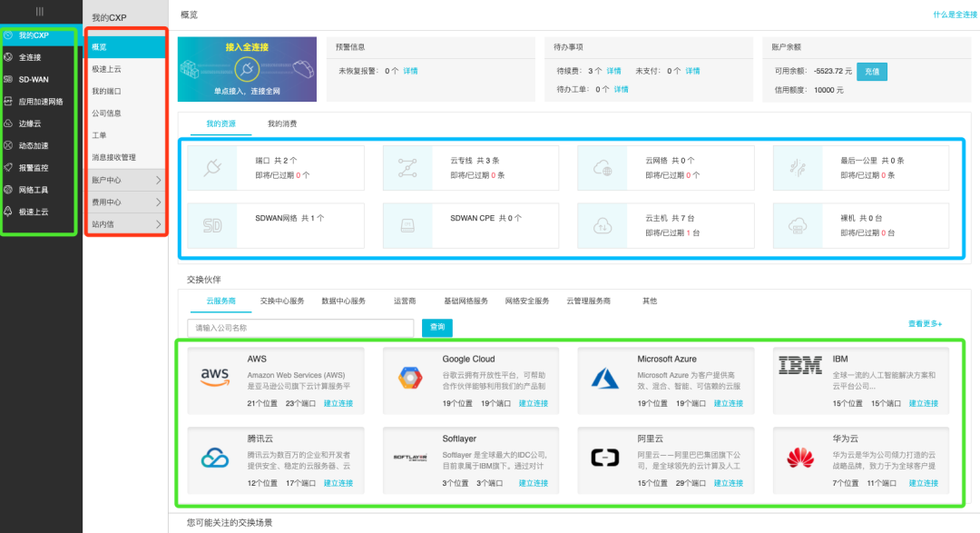Collapse sidebar using the top hamburger icon
Image resolution: width=980 pixels, height=533 pixels.
point(40,11)
